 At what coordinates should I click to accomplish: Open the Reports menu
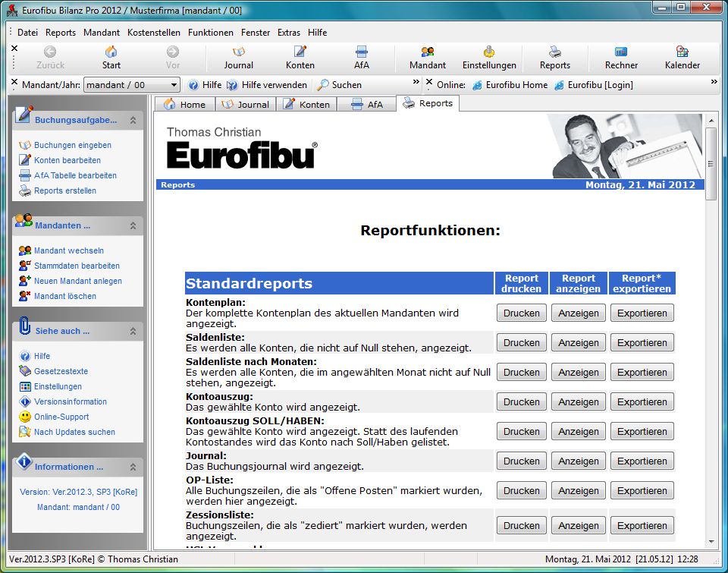(x=61, y=33)
